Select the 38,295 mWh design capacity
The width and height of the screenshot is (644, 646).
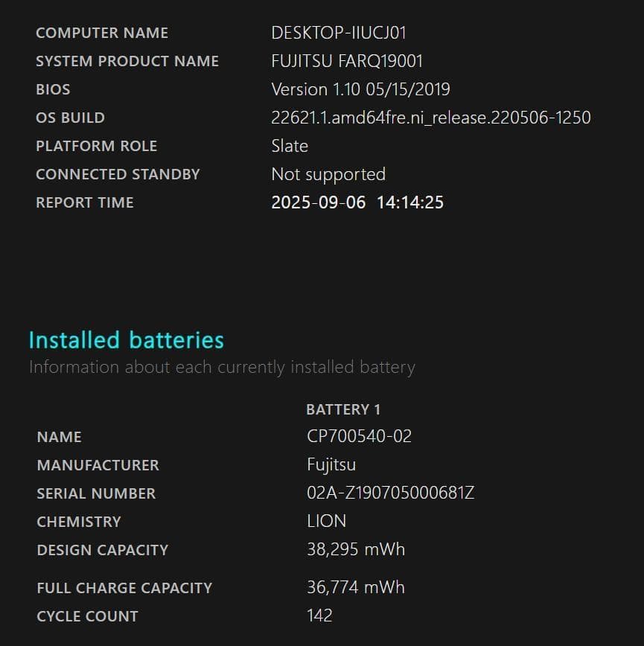356,550
